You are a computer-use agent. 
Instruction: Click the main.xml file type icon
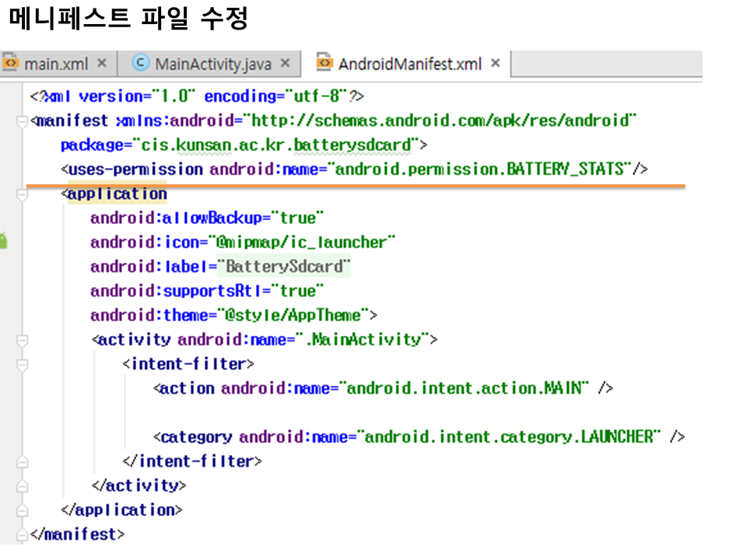tap(10, 63)
